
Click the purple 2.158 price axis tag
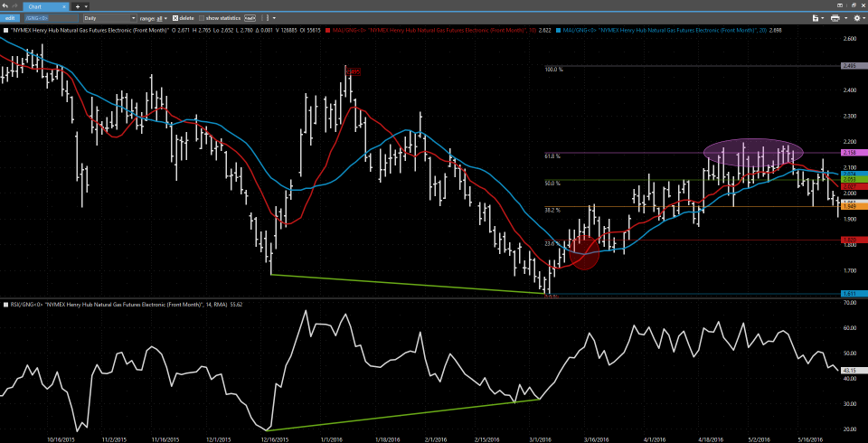click(x=854, y=152)
